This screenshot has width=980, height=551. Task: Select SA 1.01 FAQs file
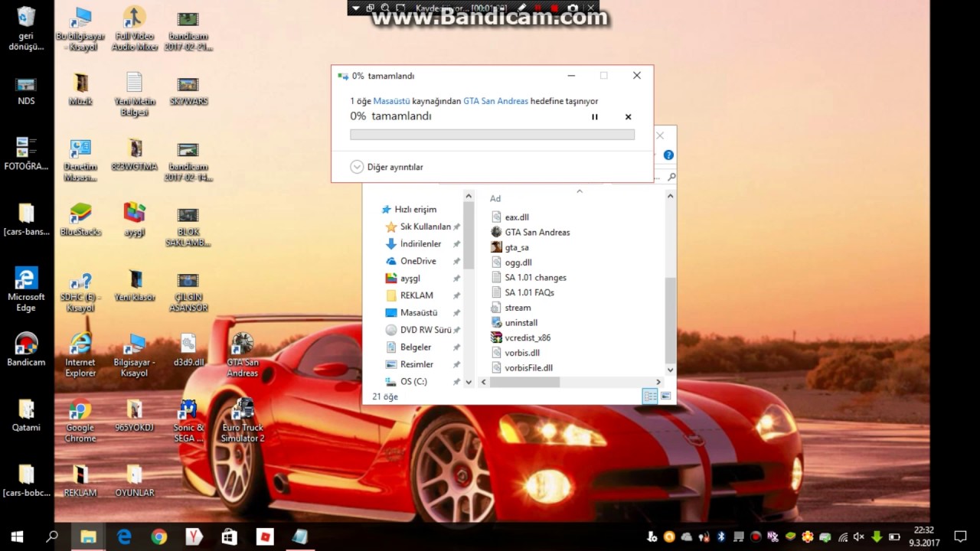pyautogui.click(x=522, y=292)
